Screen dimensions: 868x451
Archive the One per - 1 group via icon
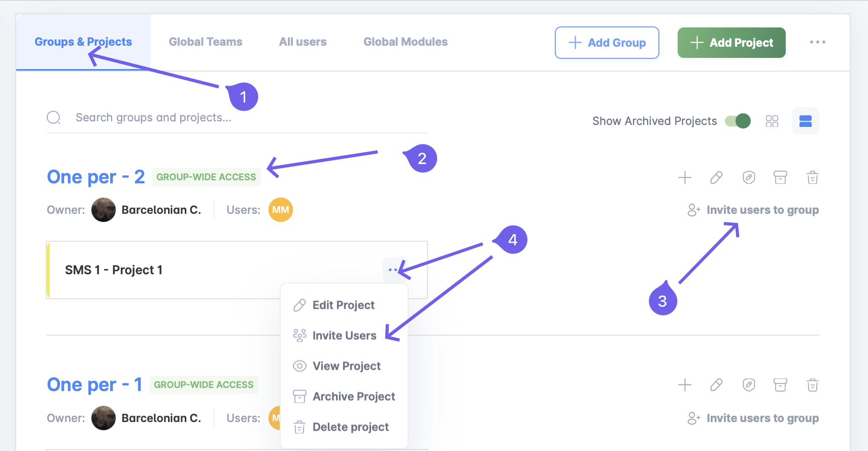pyautogui.click(x=780, y=385)
